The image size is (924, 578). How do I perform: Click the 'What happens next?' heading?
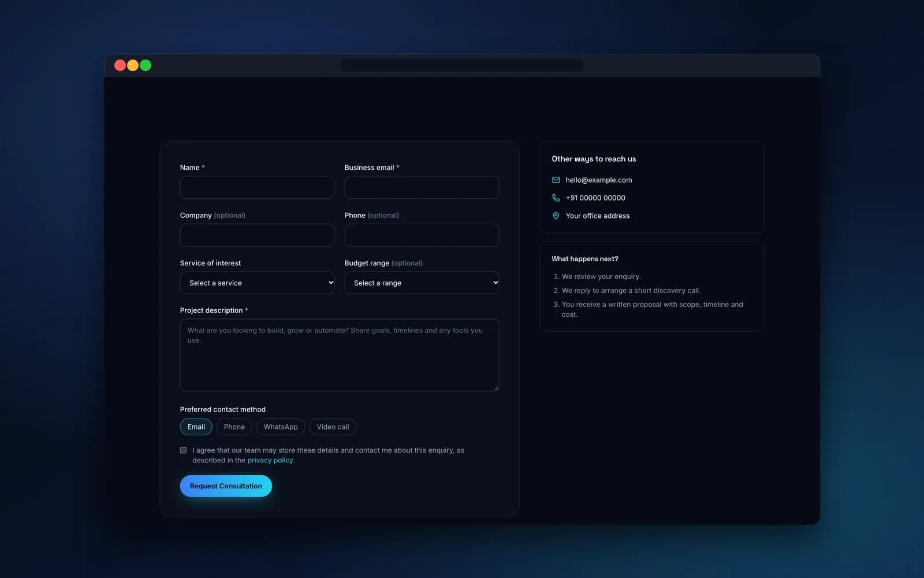pyautogui.click(x=585, y=259)
